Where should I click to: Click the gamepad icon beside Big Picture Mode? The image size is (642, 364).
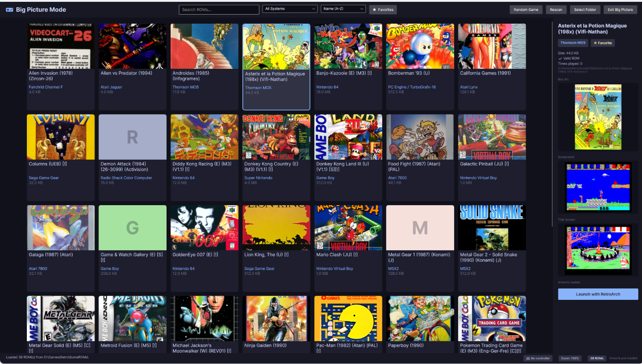click(x=9, y=10)
